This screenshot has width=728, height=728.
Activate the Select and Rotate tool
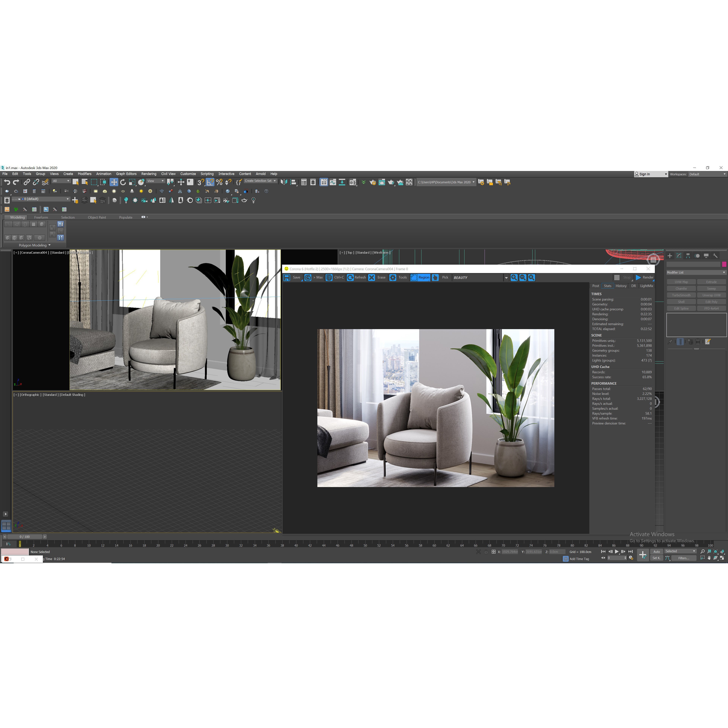click(x=123, y=182)
